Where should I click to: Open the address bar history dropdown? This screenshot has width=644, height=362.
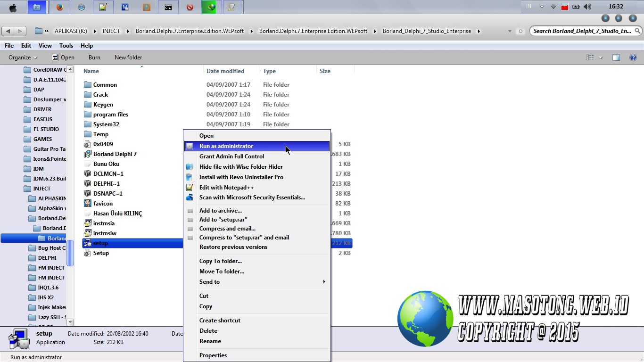tap(510, 31)
